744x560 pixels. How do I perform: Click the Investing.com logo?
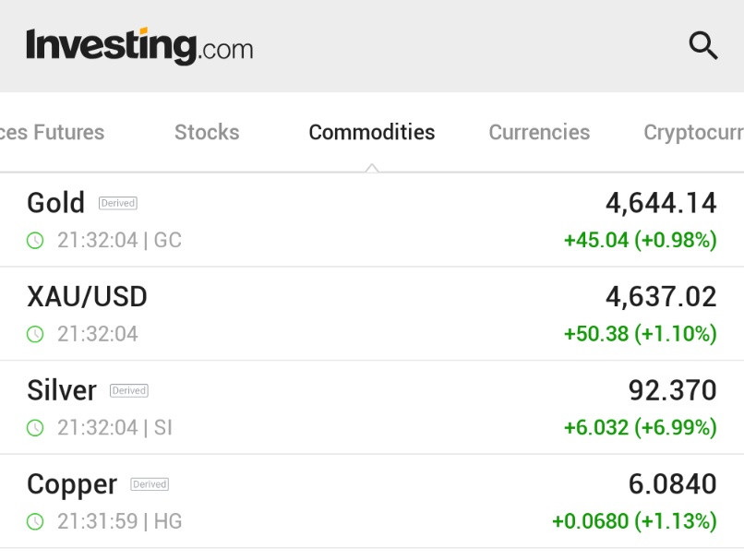139,46
